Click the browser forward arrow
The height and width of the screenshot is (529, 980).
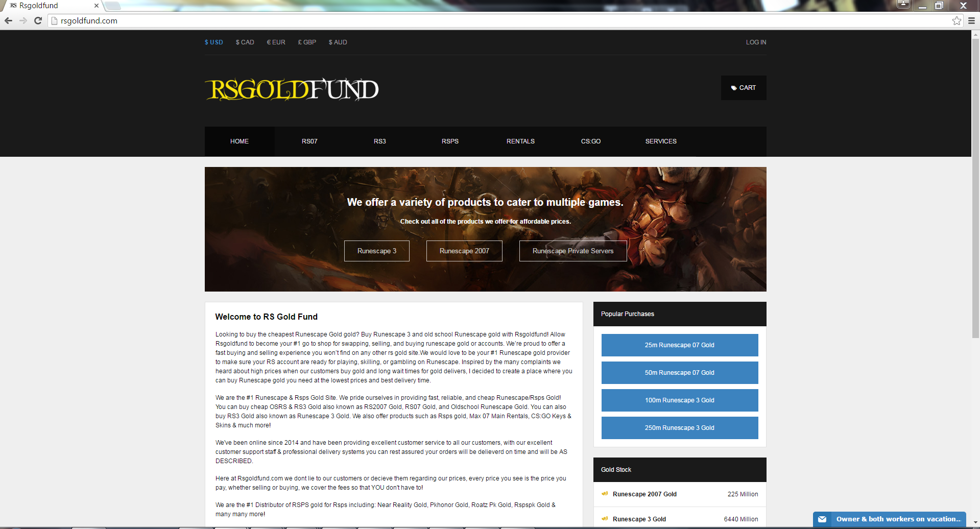point(23,20)
